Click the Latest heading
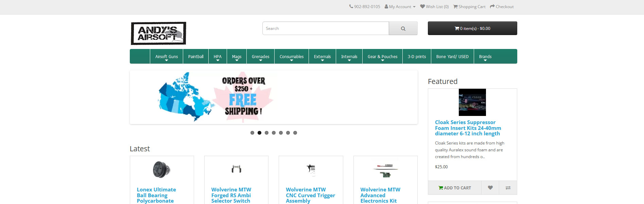The image size is (644, 204). point(140,149)
